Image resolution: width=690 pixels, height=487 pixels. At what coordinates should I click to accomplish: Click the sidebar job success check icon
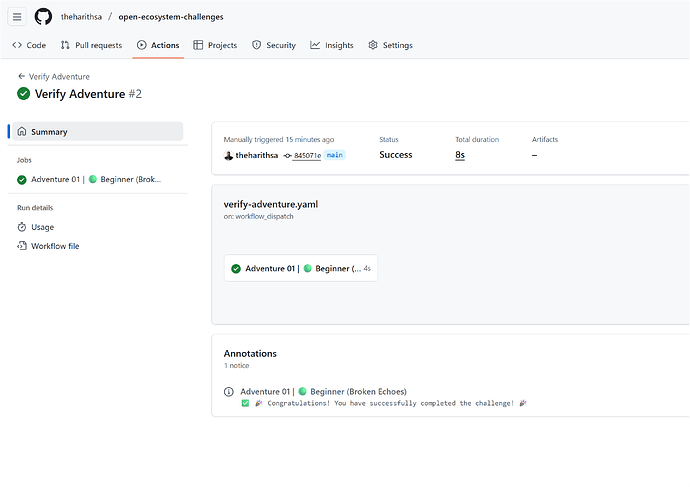[x=22, y=179]
